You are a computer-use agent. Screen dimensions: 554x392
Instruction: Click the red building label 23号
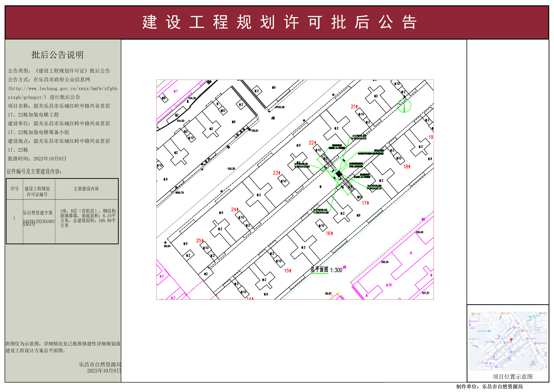click(277, 173)
